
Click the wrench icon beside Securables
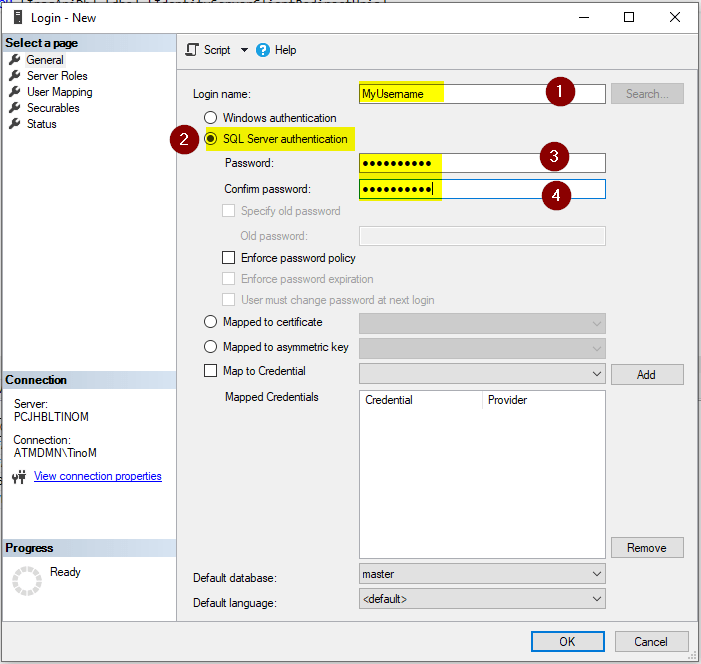pyautogui.click(x=15, y=108)
